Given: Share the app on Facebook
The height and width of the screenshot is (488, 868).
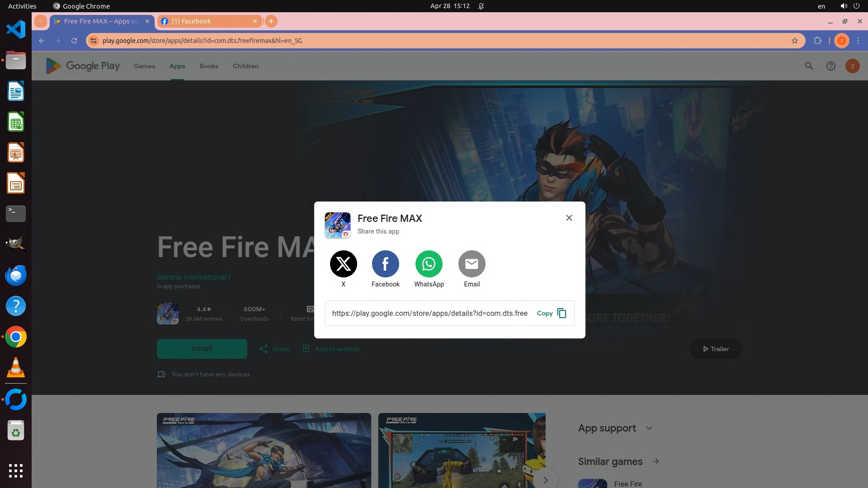Looking at the screenshot, I should (385, 264).
